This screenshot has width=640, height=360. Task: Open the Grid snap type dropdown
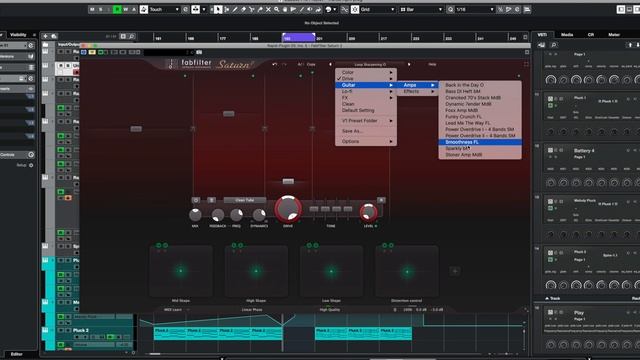[x=378, y=9]
